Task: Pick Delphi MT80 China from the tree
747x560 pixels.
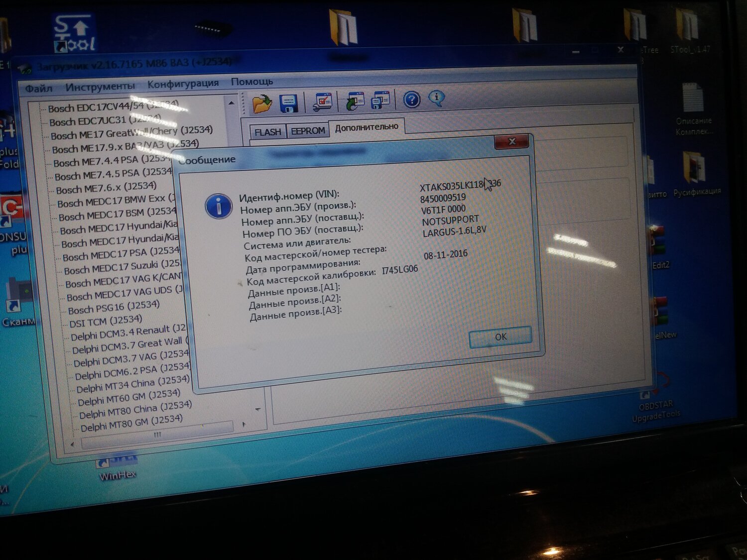Action: coord(135,410)
